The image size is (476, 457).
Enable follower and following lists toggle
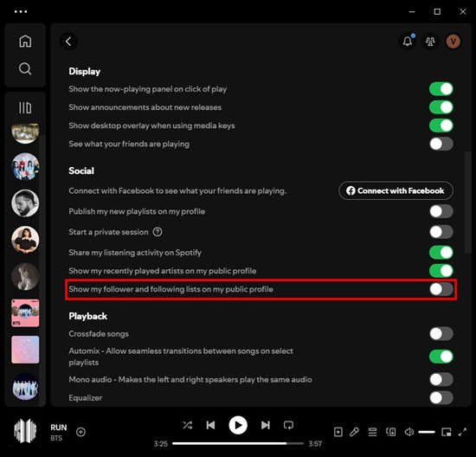[x=441, y=289]
